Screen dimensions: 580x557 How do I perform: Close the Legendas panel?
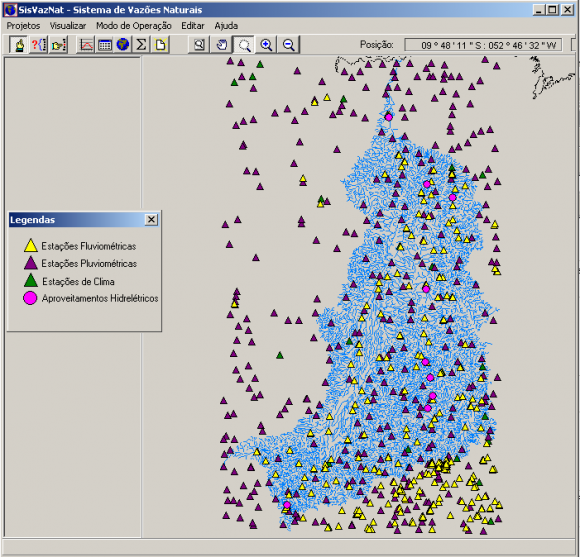click(x=151, y=220)
